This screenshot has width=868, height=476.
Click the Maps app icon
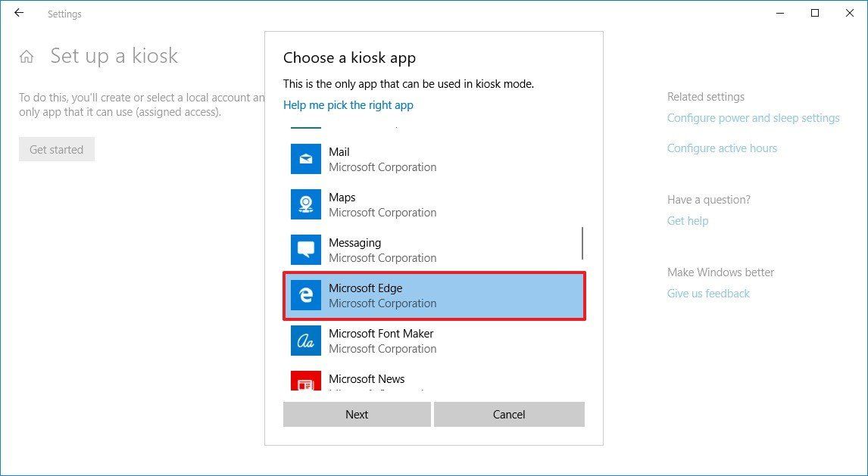tap(306, 204)
